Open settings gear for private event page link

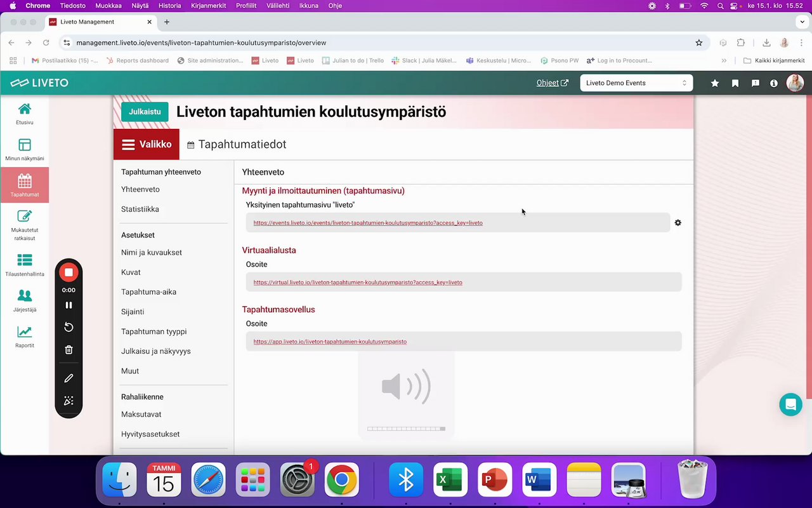point(678,223)
